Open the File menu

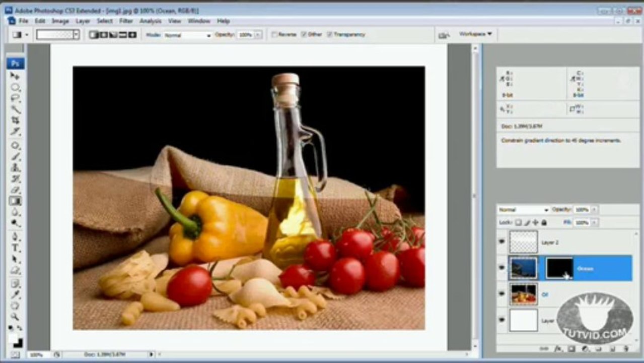(x=23, y=21)
